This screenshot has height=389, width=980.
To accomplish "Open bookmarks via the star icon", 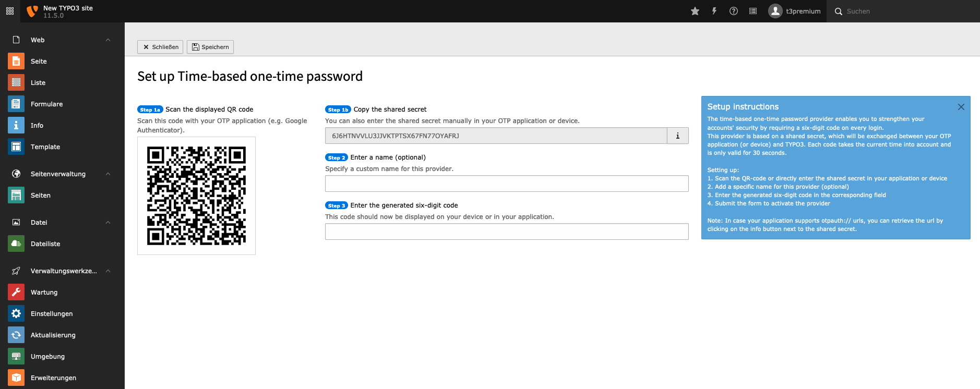I will pos(695,11).
